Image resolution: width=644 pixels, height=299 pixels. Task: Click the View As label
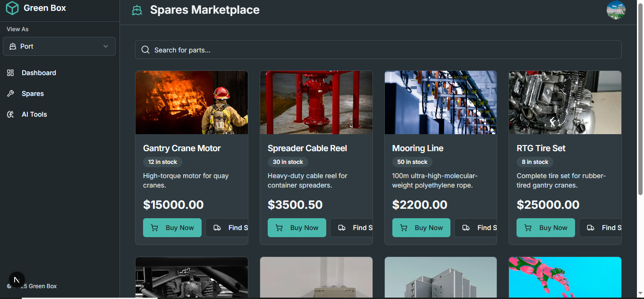17,29
